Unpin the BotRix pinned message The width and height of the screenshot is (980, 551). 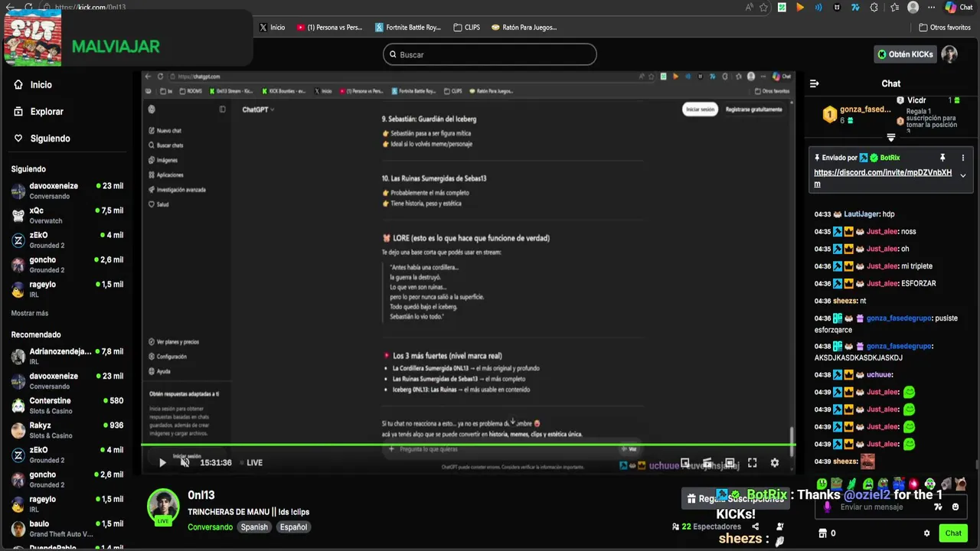[942, 158]
